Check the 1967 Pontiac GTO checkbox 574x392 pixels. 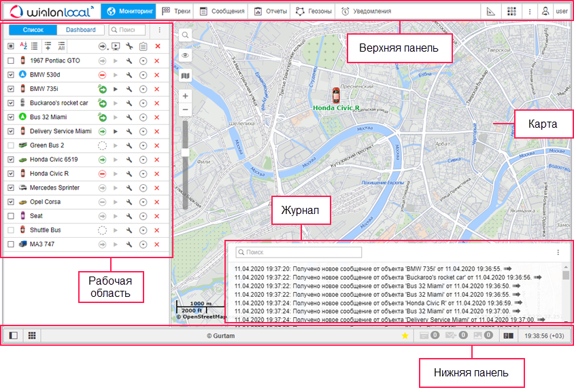click(11, 60)
